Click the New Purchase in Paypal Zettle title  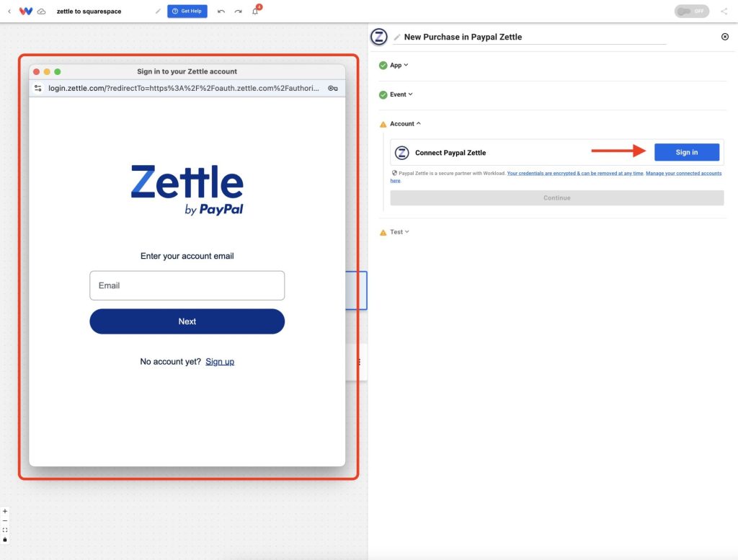point(463,37)
